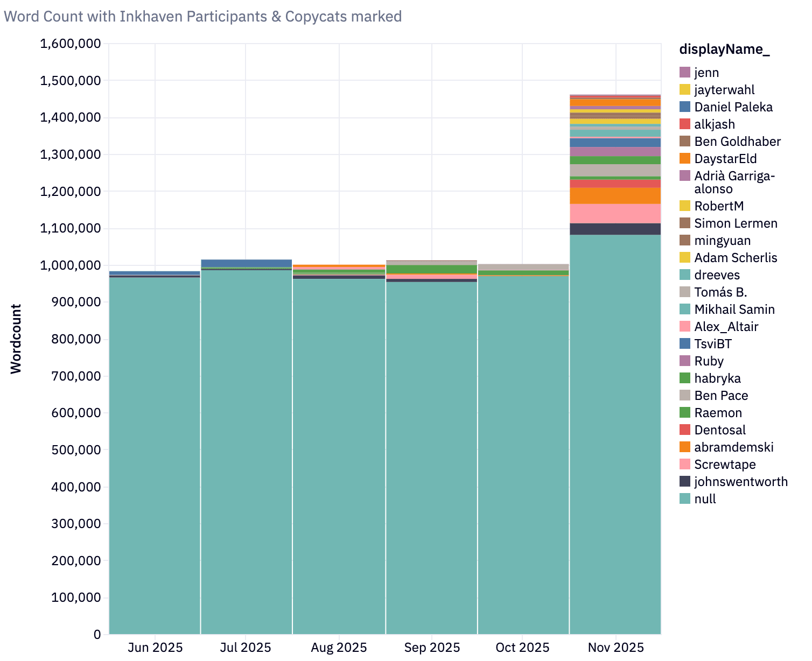Select the null teal legend swatch
The height and width of the screenshot is (661, 812).
[685, 499]
